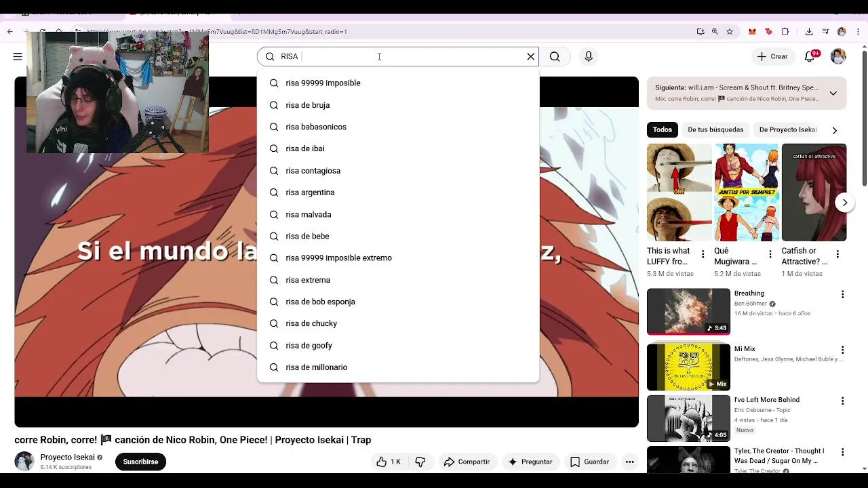Open the browser zoom magnifier icon

(715, 31)
